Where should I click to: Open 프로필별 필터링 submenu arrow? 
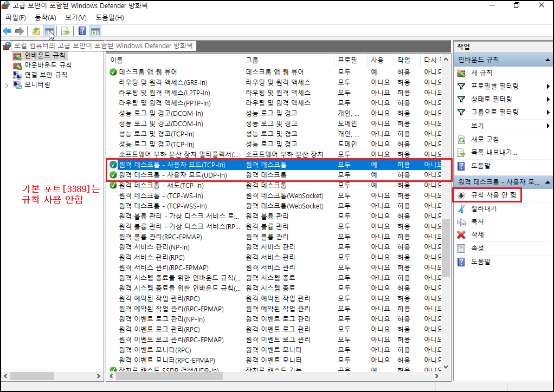[547, 87]
